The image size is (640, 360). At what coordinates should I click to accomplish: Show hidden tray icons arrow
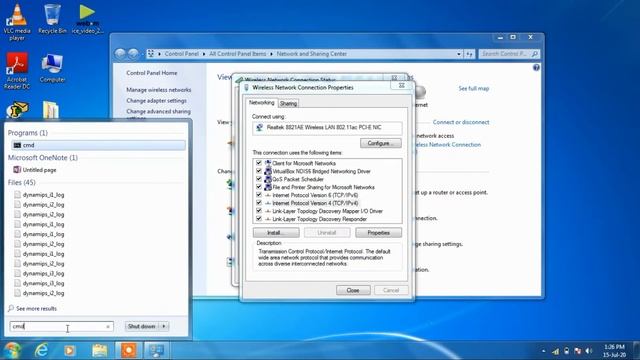coord(543,351)
